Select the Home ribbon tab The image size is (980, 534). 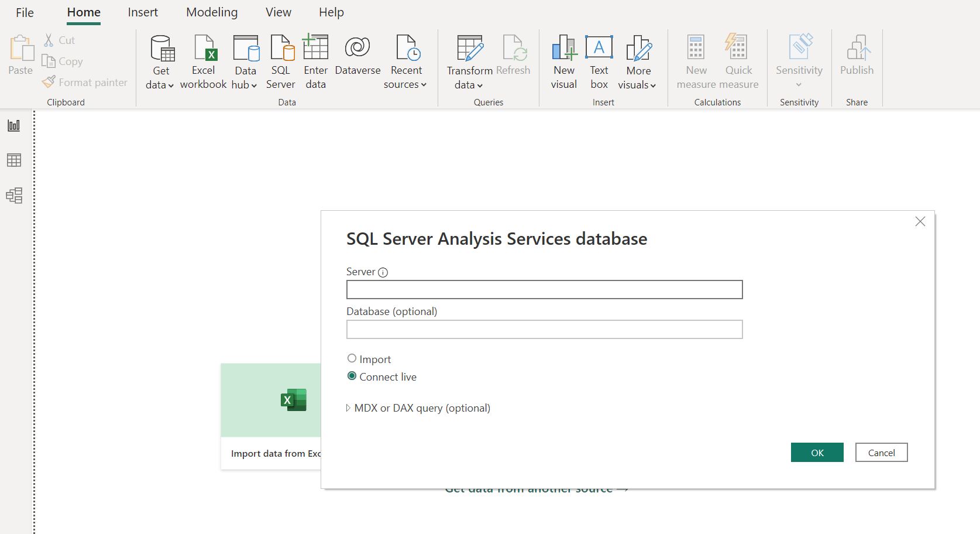[x=84, y=12]
